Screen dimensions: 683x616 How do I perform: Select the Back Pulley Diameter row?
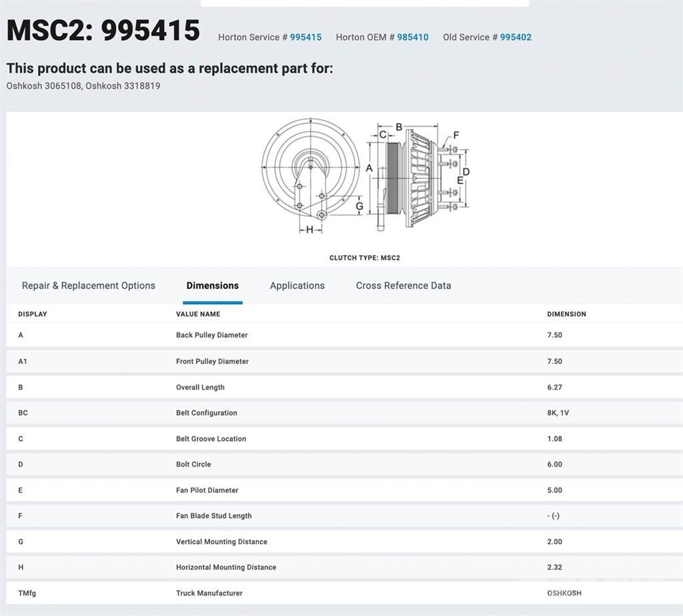click(211, 335)
